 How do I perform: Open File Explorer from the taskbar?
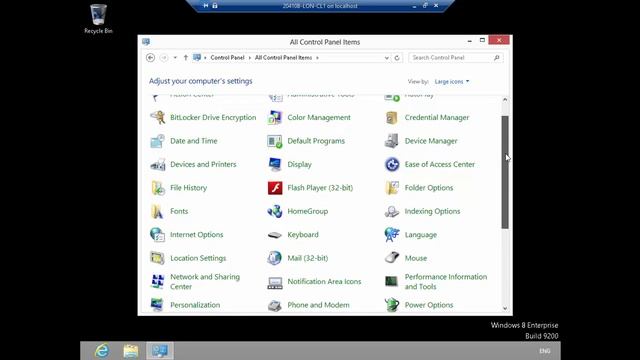(x=131, y=351)
